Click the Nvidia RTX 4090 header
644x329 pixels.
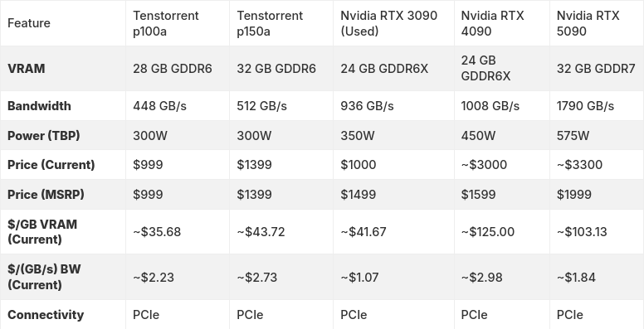(x=492, y=23)
